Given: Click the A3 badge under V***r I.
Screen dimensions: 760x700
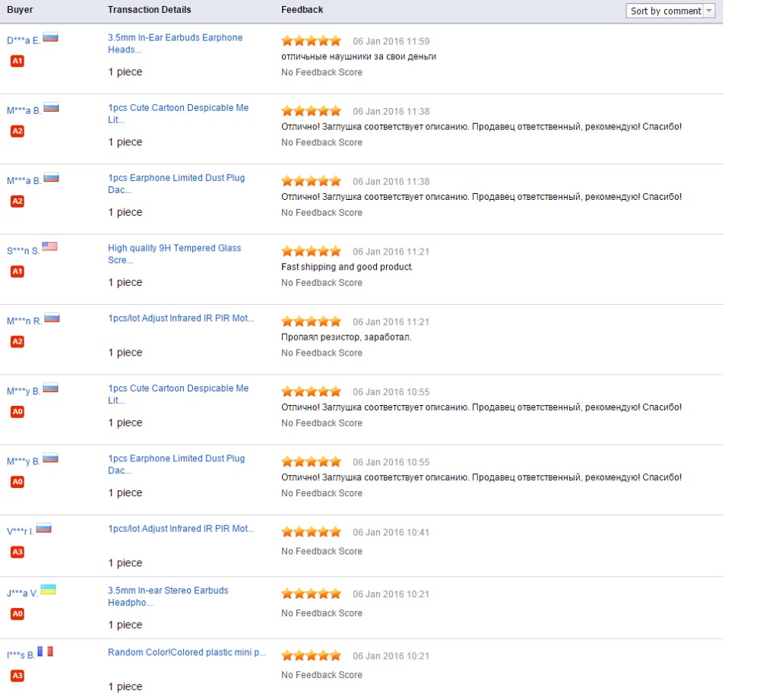Looking at the screenshot, I should point(17,552).
